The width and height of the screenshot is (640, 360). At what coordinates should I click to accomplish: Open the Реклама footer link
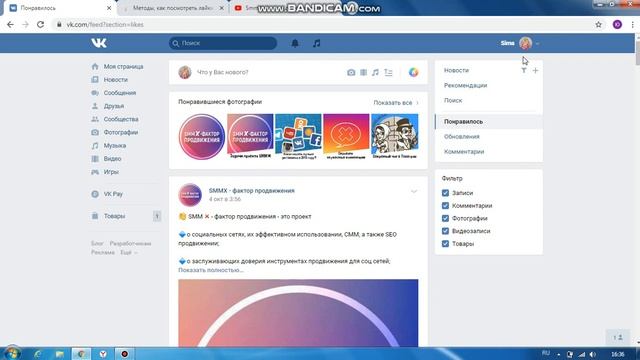click(x=103, y=253)
